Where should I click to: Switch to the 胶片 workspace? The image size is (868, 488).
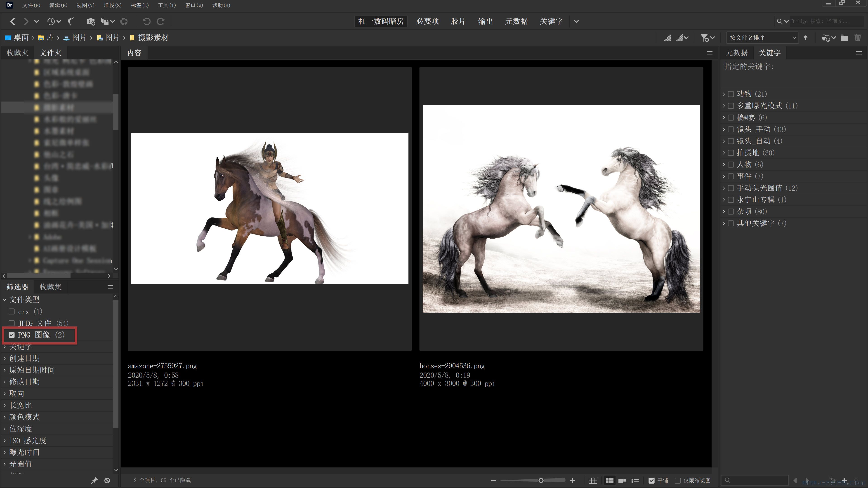[x=458, y=21]
